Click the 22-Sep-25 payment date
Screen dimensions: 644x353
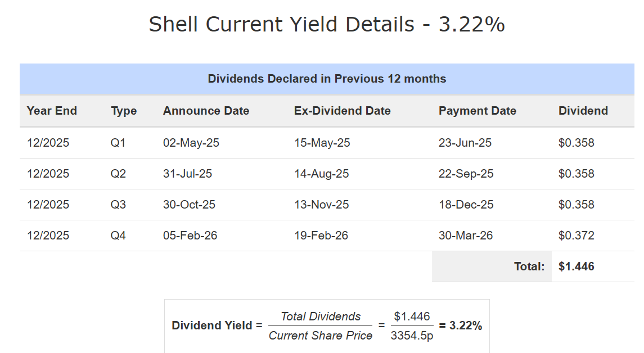466,174
